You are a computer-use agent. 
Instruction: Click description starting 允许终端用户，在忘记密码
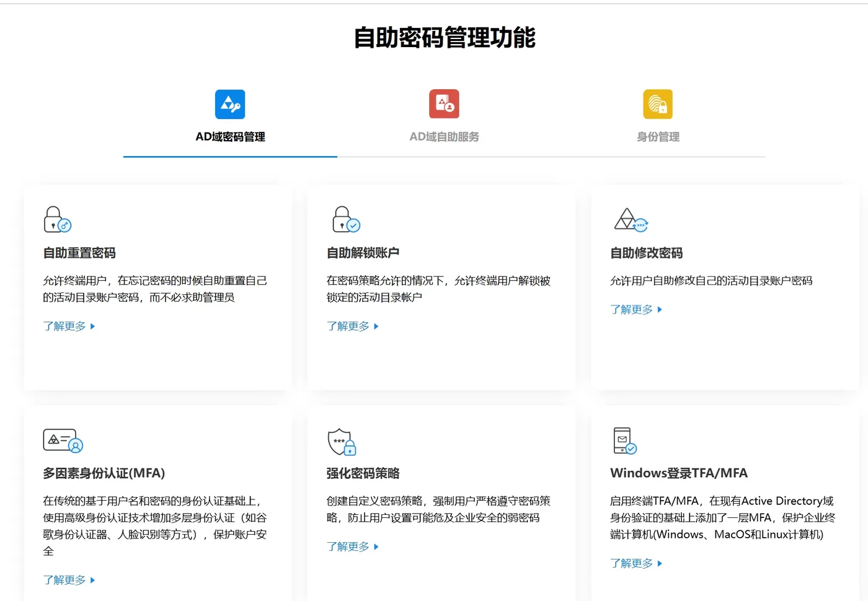coord(155,289)
